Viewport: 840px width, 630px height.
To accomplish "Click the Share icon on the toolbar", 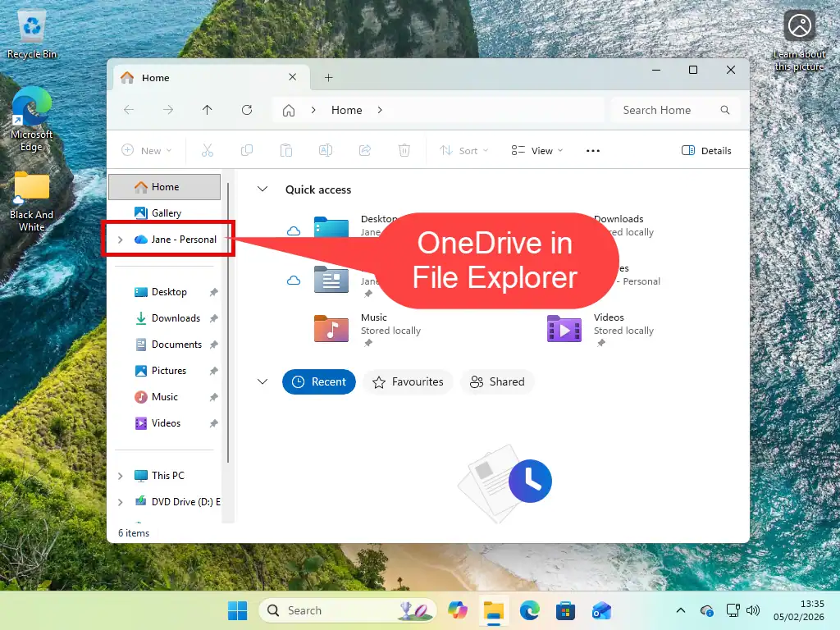I will click(365, 150).
